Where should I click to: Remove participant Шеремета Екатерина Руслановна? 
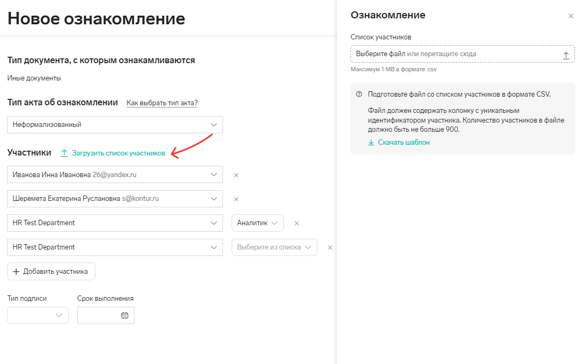click(236, 199)
